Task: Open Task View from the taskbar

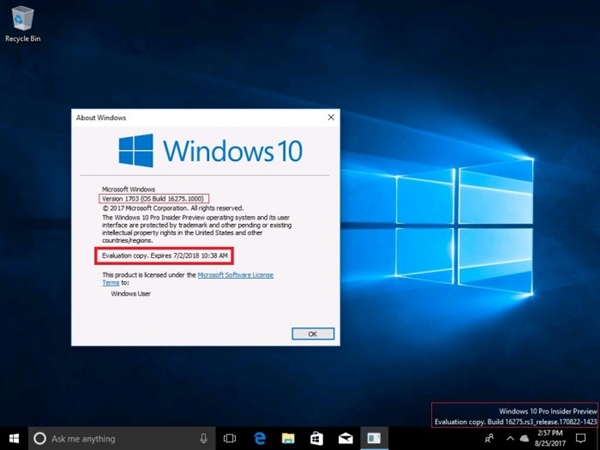Action: 229,438
